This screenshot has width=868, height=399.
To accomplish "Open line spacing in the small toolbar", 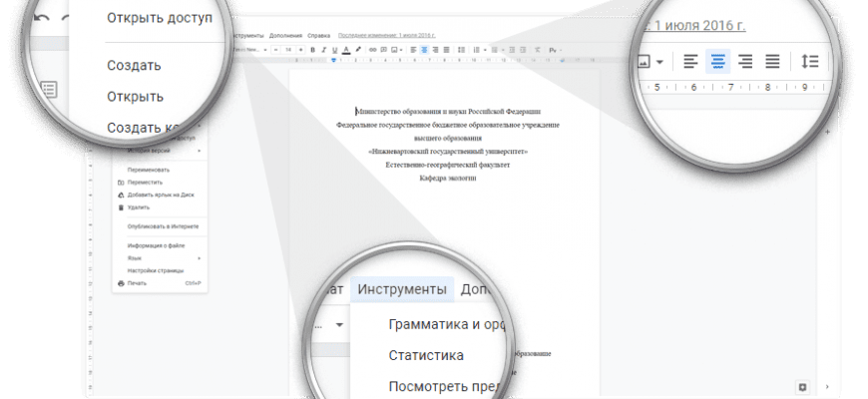I will (461, 50).
